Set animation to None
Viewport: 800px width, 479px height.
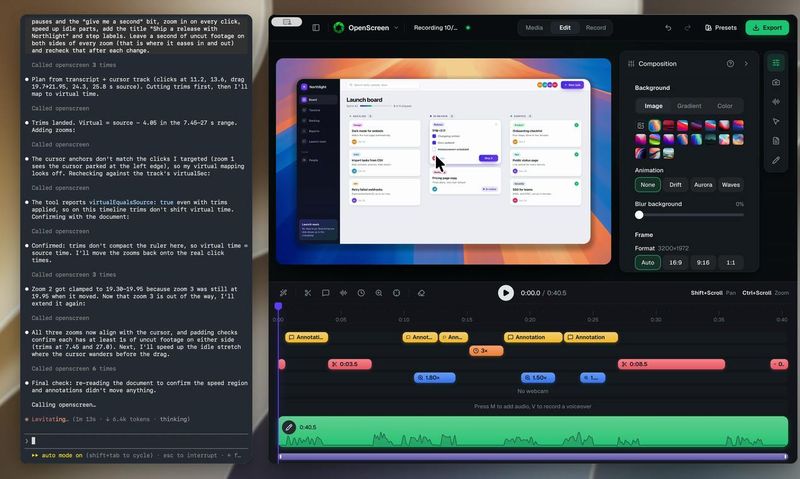pyautogui.click(x=647, y=185)
